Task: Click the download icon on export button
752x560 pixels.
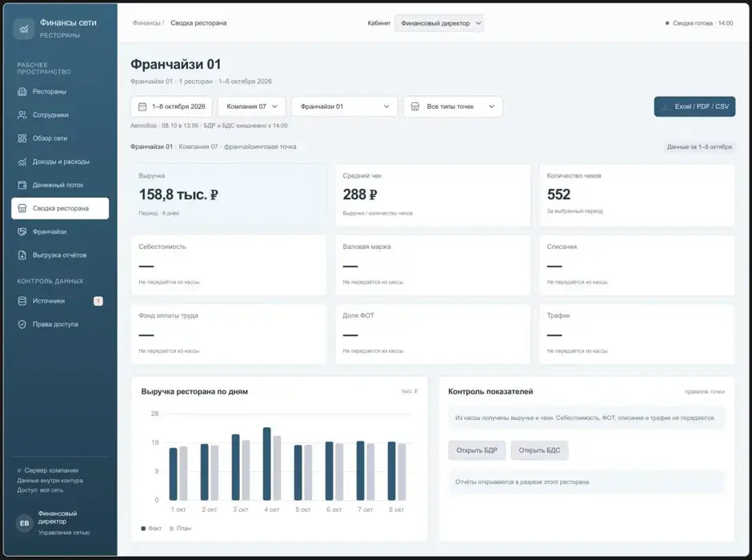Action: click(665, 106)
